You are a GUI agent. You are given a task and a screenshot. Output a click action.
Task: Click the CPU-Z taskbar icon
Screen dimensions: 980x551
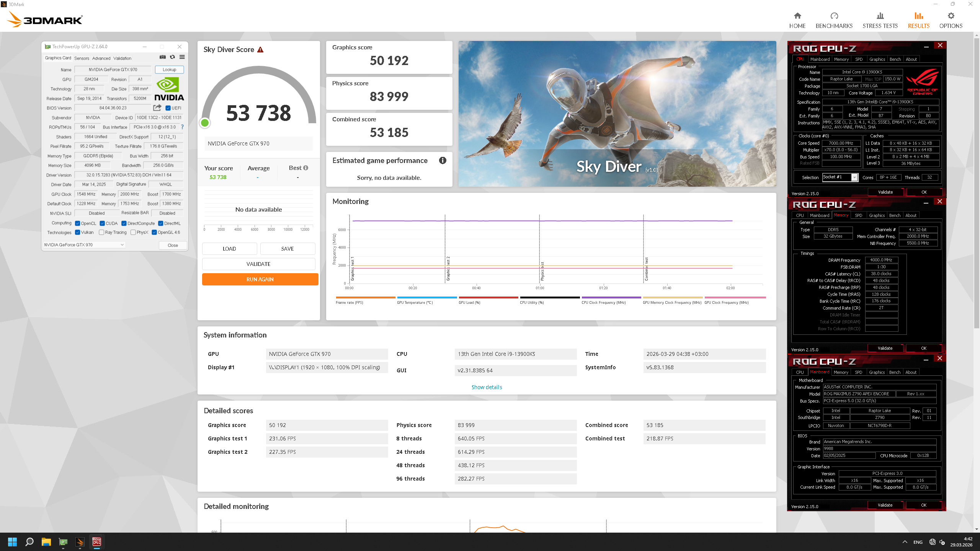[x=97, y=542]
